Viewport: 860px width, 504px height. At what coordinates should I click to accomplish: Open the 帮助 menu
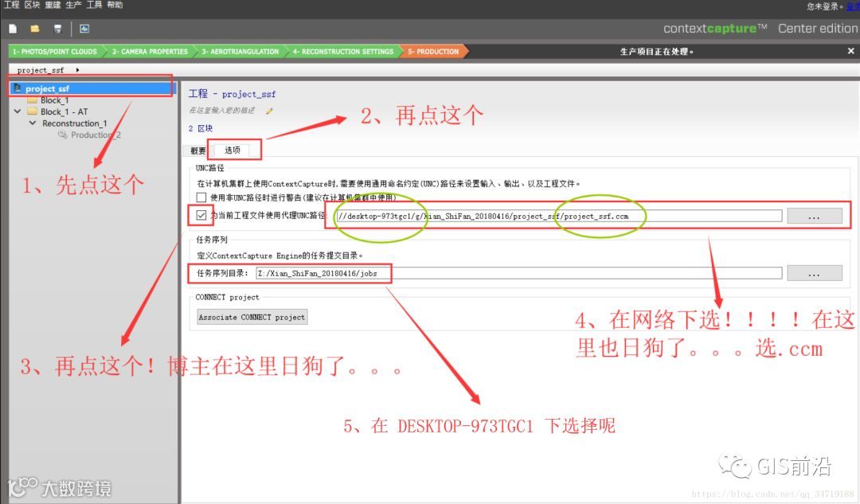click(x=115, y=5)
